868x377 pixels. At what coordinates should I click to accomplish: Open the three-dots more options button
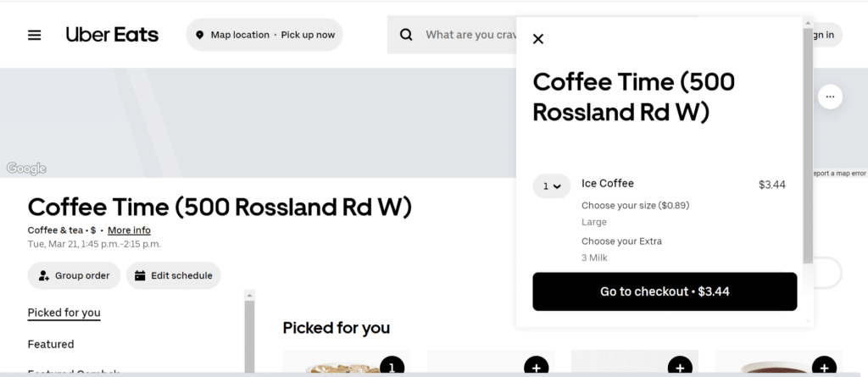tap(830, 97)
